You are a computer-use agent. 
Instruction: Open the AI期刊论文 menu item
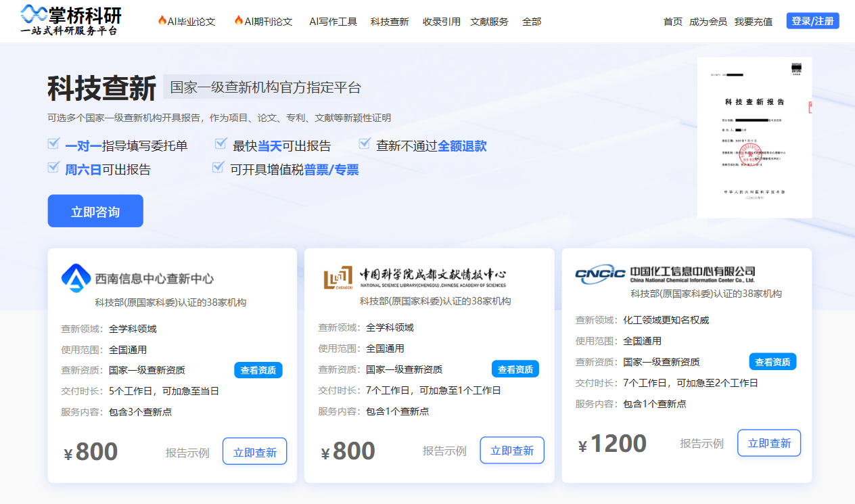[x=269, y=22]
